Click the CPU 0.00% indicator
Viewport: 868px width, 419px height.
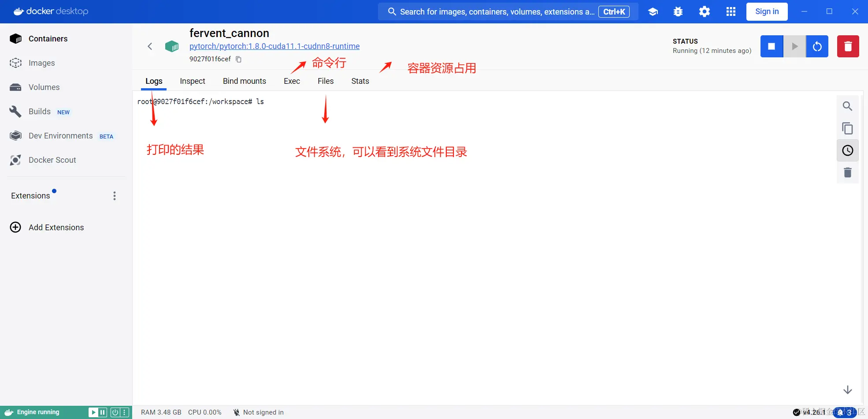coord(205,412)
